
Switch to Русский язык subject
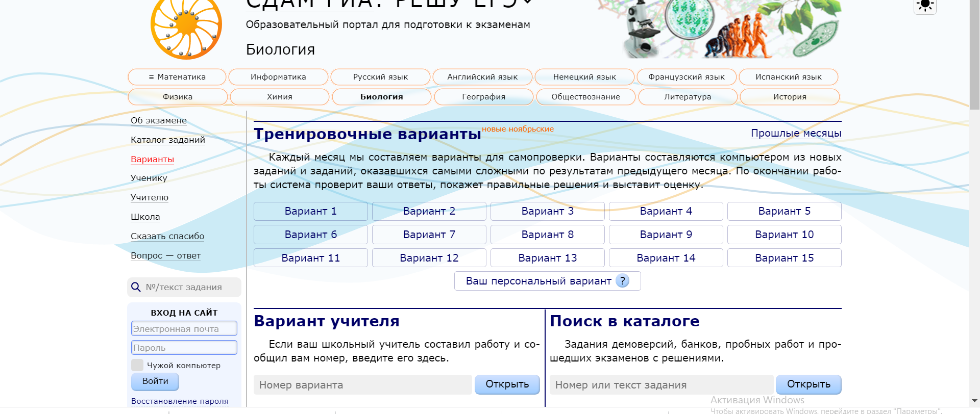tap(380, 77)
